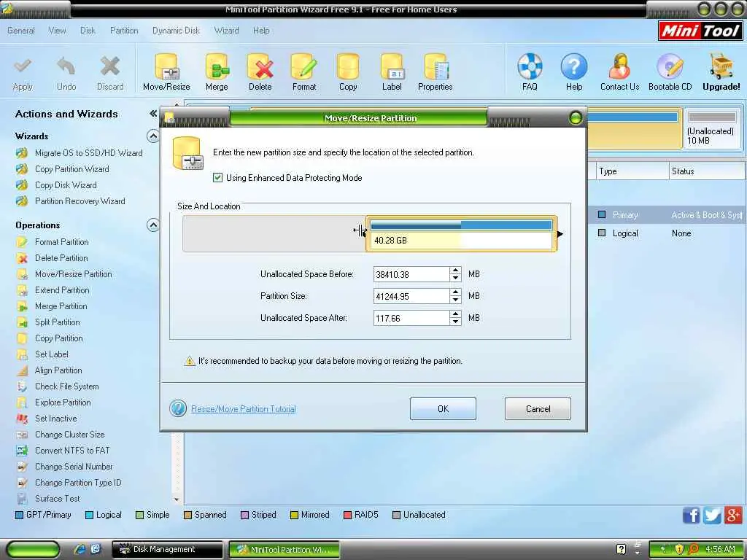Click the Partition Size input field
Screen dimensions: 747x560
tap(411, 296)
